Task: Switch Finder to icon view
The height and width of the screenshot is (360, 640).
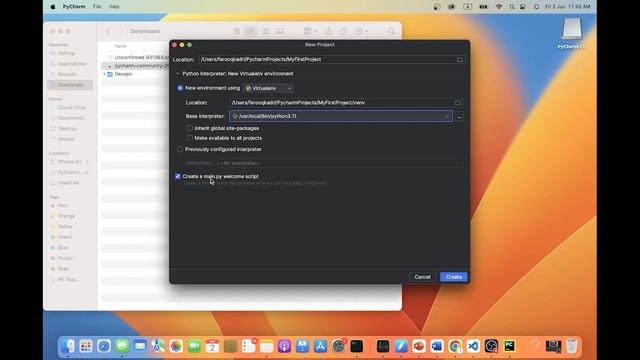Action: tap(237, 31)
